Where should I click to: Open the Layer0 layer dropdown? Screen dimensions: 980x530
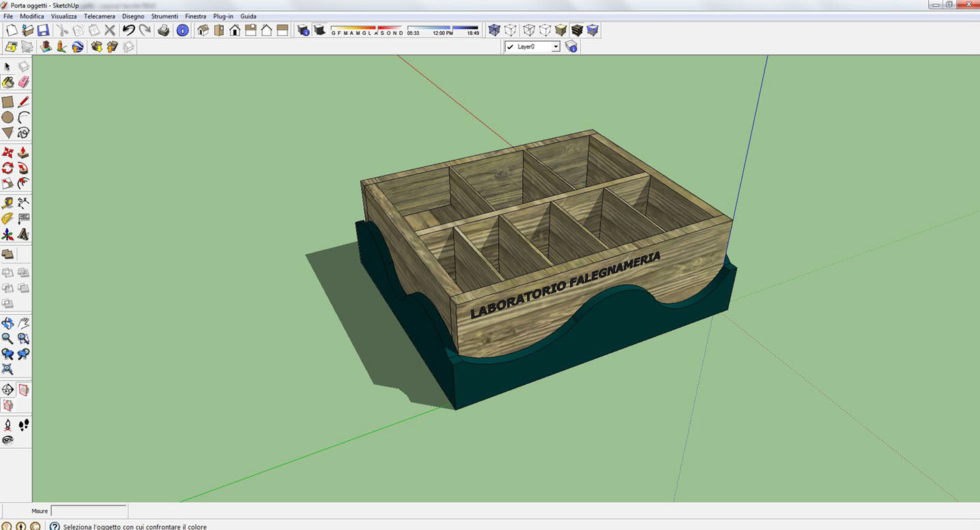coord(556,46)
